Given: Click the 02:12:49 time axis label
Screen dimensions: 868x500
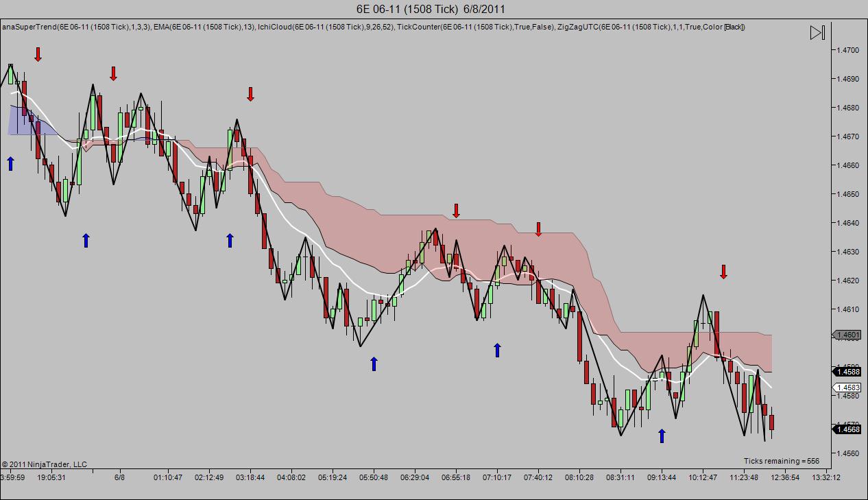Looking at the screenshot, I should pos(209,477).
